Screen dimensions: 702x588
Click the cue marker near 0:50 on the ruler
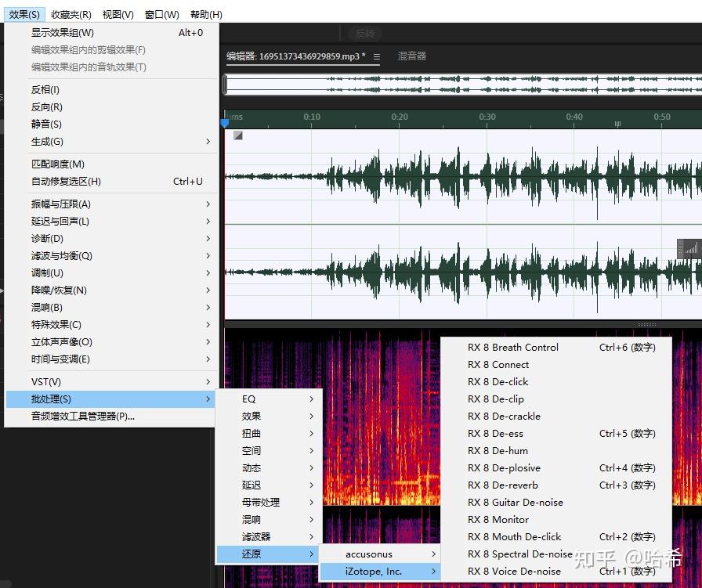click(x=617, y=124)
